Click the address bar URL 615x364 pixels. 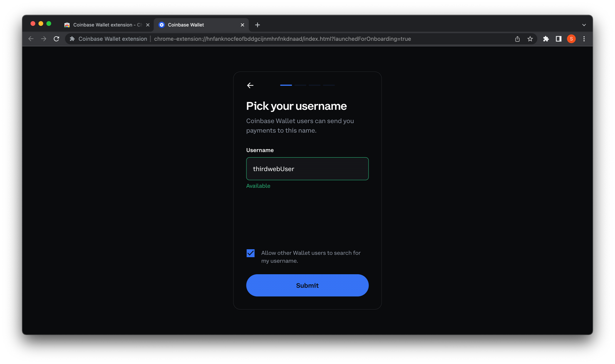click(x=283, y=39)
